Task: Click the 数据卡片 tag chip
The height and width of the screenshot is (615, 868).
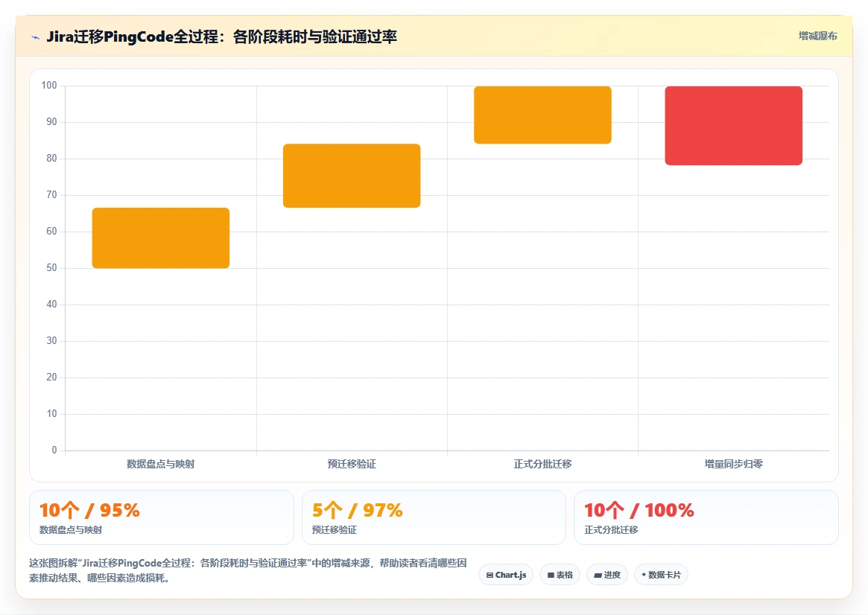Action: coord(661,575)
